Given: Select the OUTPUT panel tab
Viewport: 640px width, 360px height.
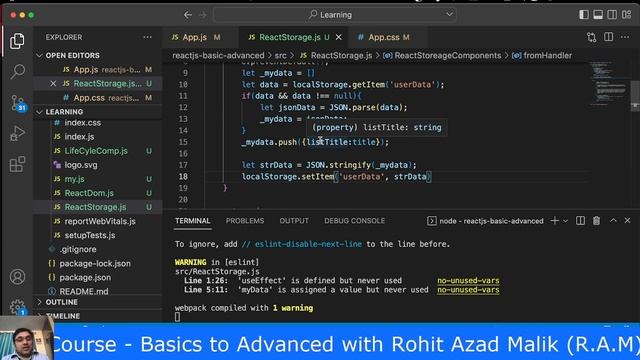Looking at the screenshot, I should (x=294, y=221).
